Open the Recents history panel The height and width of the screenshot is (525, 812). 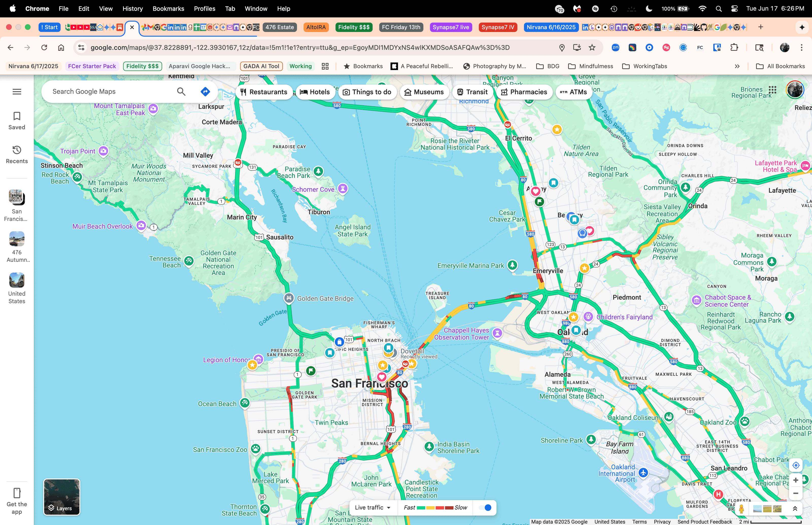click(17, 154)
